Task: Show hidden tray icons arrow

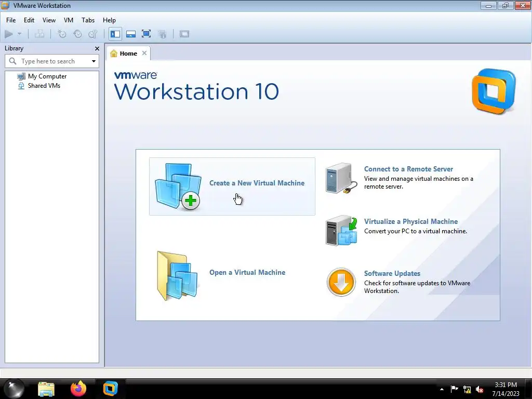Action: pyautogui.click(x=442, y=389)
